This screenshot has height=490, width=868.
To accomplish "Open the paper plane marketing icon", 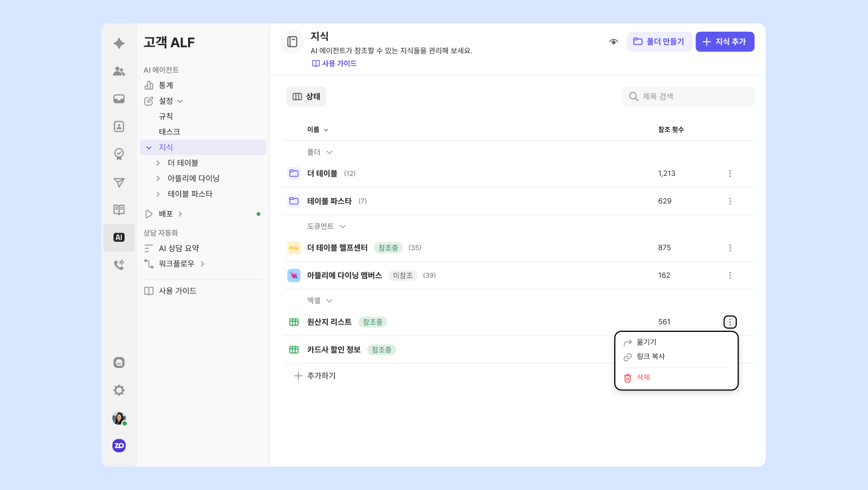I will pos(119,183).
